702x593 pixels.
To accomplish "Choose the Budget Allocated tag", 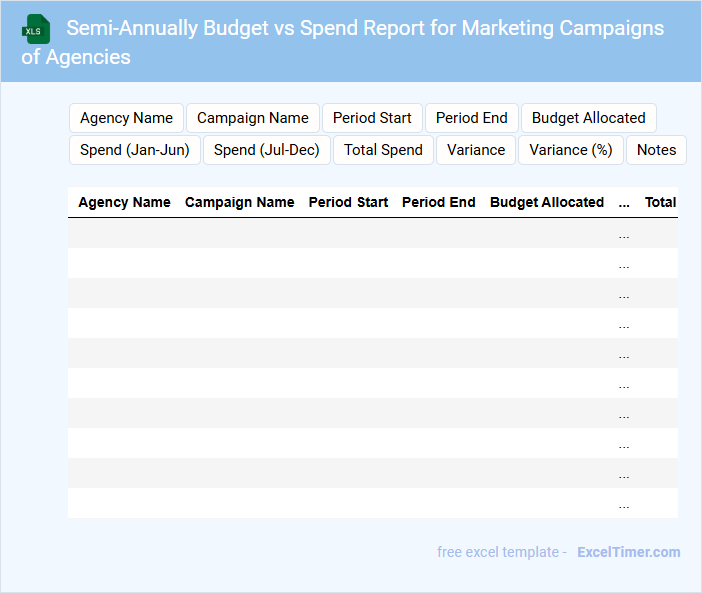I will 588,118.
